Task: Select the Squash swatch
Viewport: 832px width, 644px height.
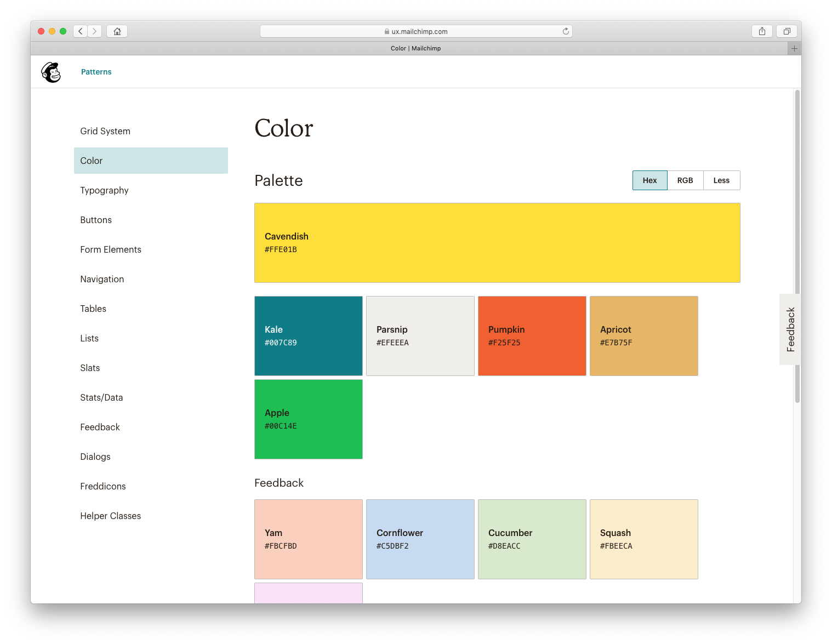Action: tap(644, 539)
